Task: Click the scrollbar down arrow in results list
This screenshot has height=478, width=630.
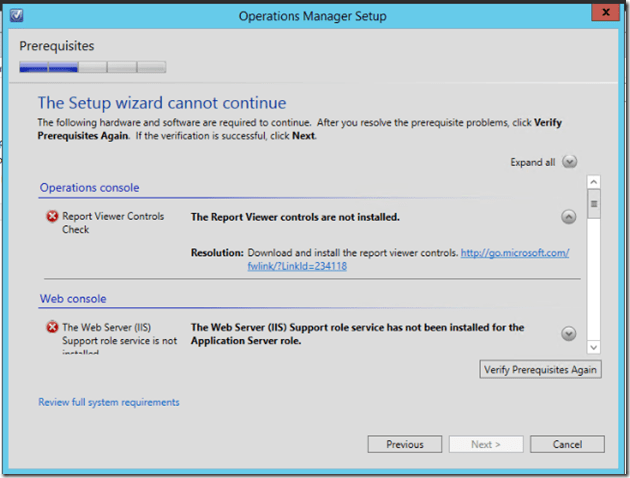Action: 593,346
